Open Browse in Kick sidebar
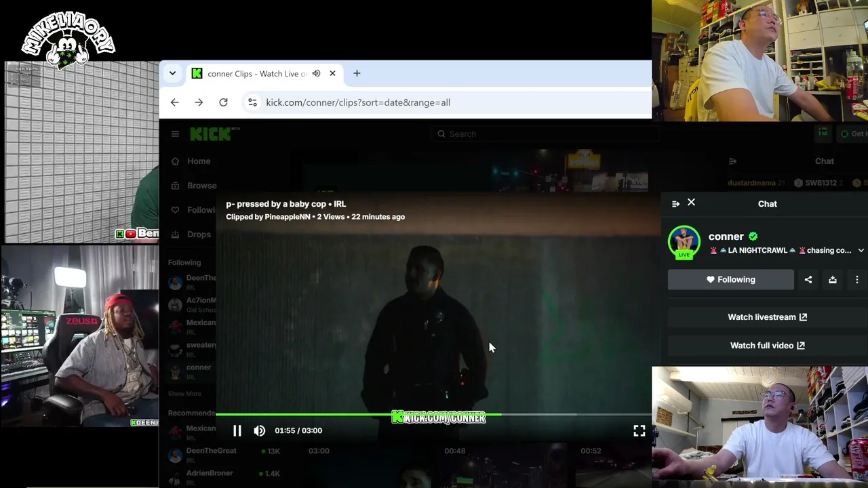Viewport: 868px width, 488px height. (195, 186)
